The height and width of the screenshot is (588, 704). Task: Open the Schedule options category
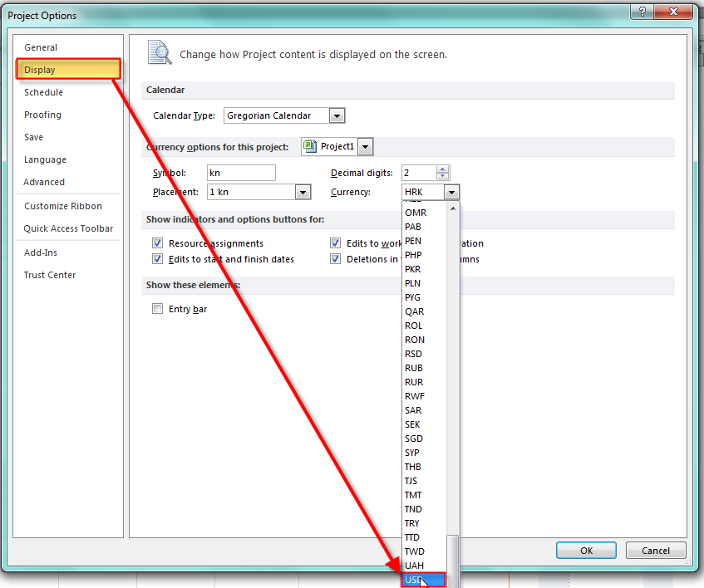click(43, 92)
